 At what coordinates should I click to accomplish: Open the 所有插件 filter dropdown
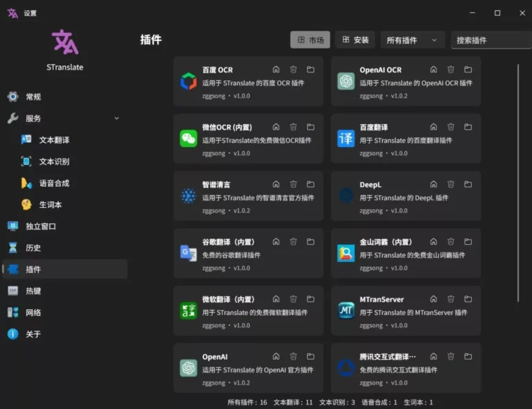point(412,40)
